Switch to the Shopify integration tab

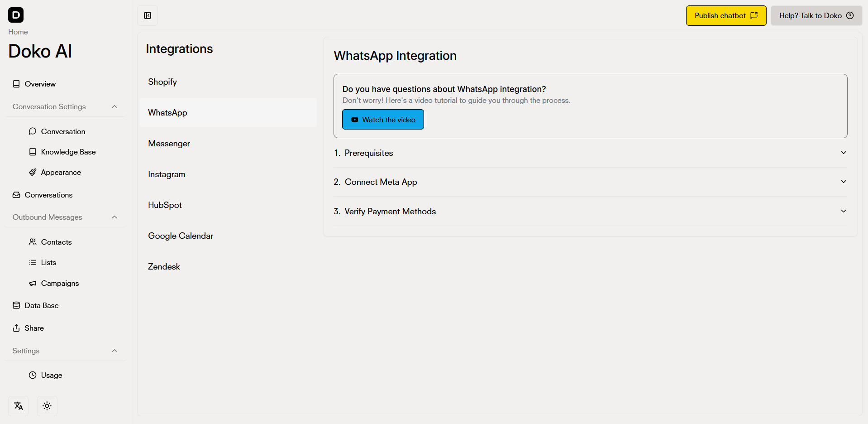pos(162,82)
